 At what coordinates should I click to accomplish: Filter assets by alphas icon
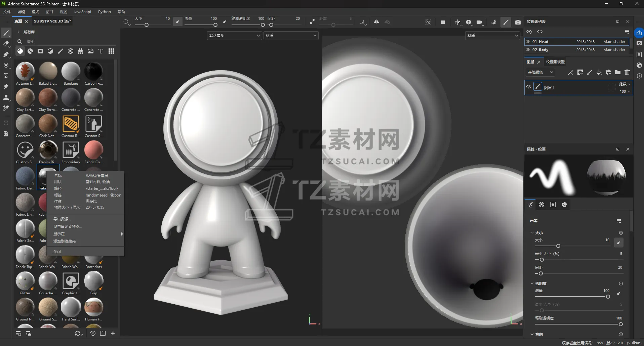pos(71,51)
